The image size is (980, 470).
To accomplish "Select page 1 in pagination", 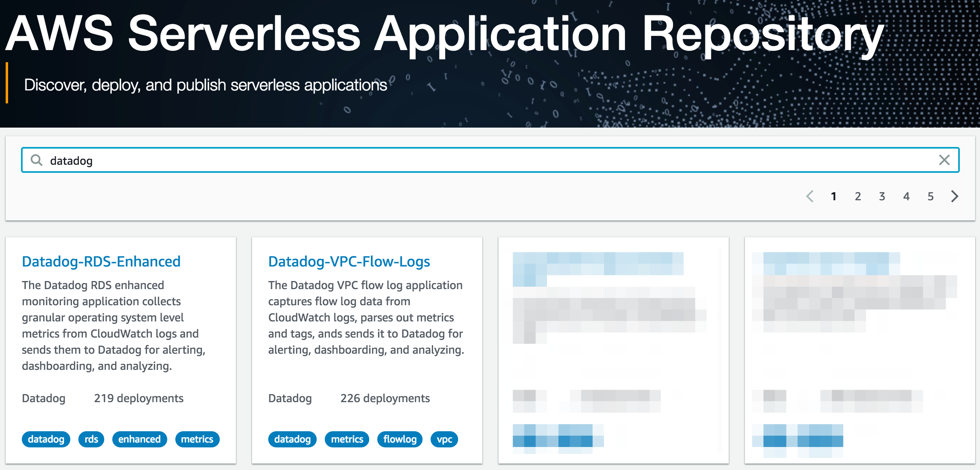I will [833, 197].
